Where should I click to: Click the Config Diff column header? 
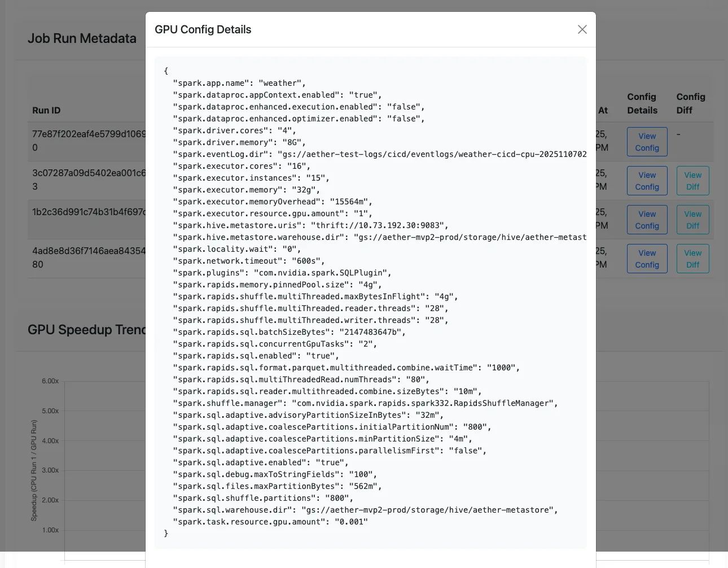691,103
